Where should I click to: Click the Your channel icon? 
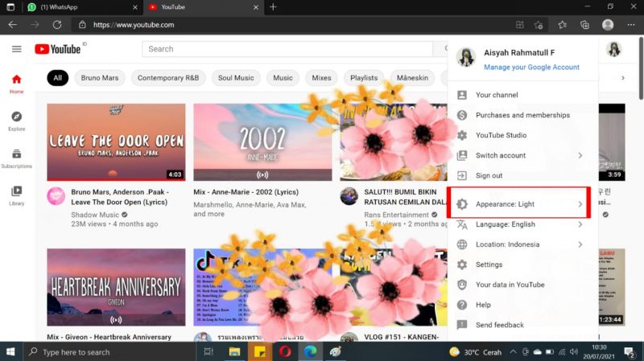click(462, 95)
